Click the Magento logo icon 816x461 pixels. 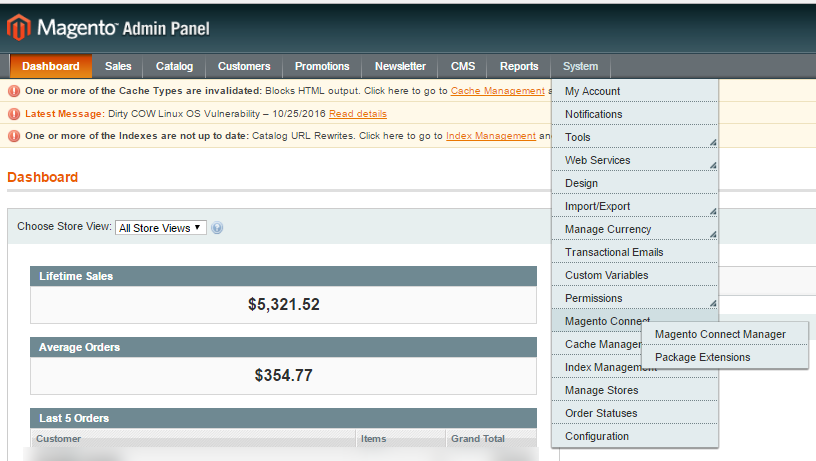pyautogui.click(x=19, y=27)
